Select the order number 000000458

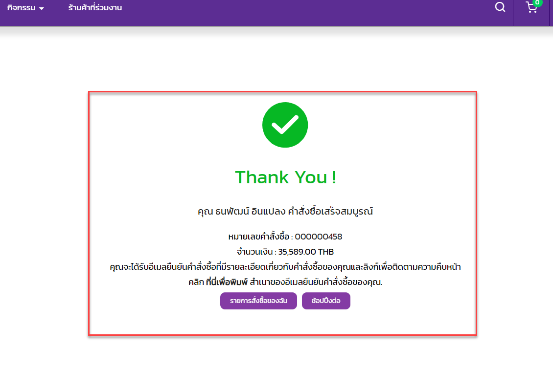coord(318,237)
